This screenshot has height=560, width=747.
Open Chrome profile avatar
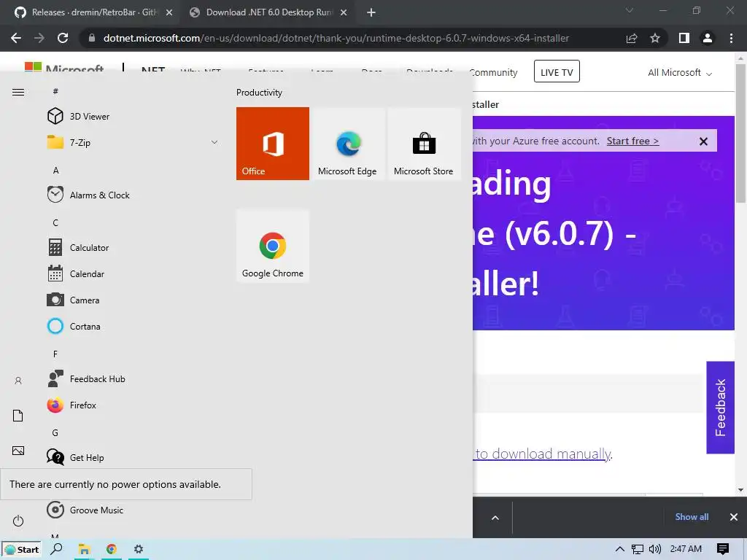click(708, 38)
